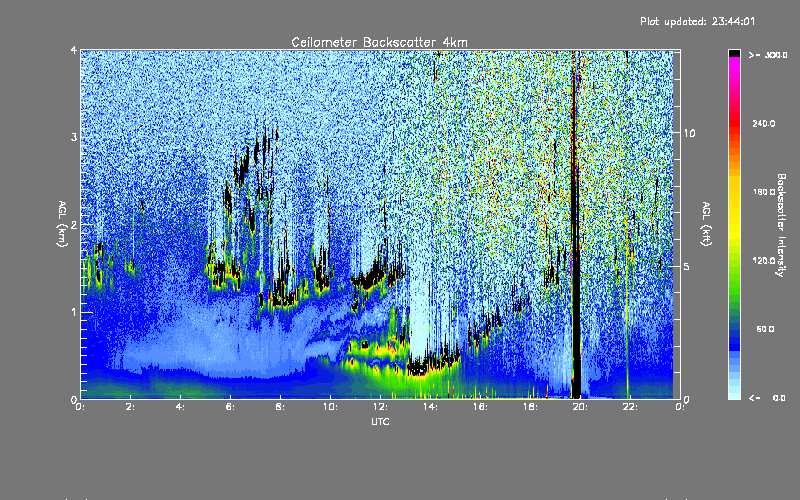The image size is (800, 500).
Task: Select the "Ceilometer Backscatter 4km" plot title
Action: click(x=379, y=42)
